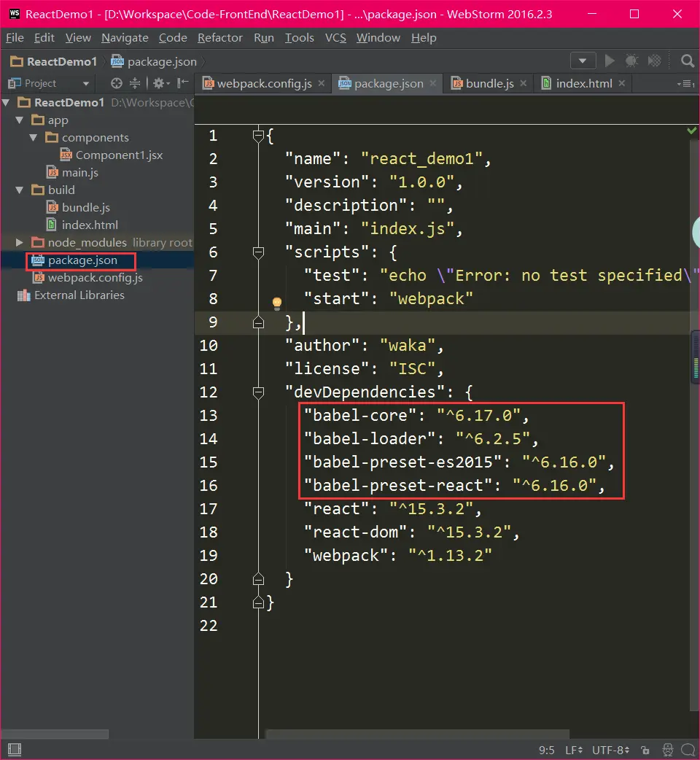Click the Run with Coverage icon

pos(655,61)
